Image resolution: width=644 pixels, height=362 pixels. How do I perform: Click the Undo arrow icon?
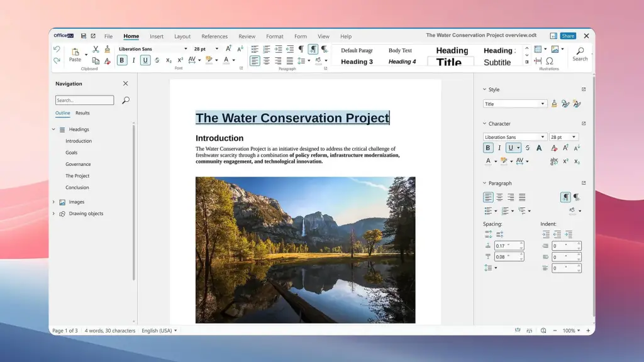(57, 49)
